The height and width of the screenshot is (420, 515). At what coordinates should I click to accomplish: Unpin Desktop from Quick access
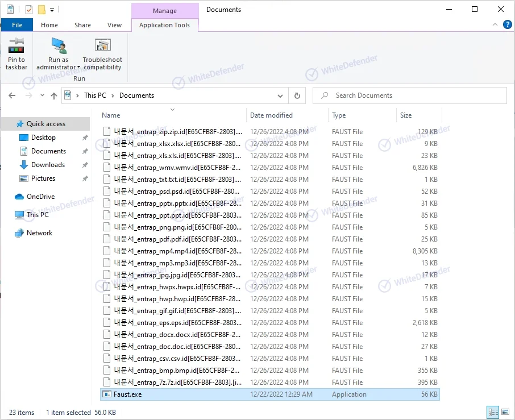pyautogui.click(x=85, y=138)
